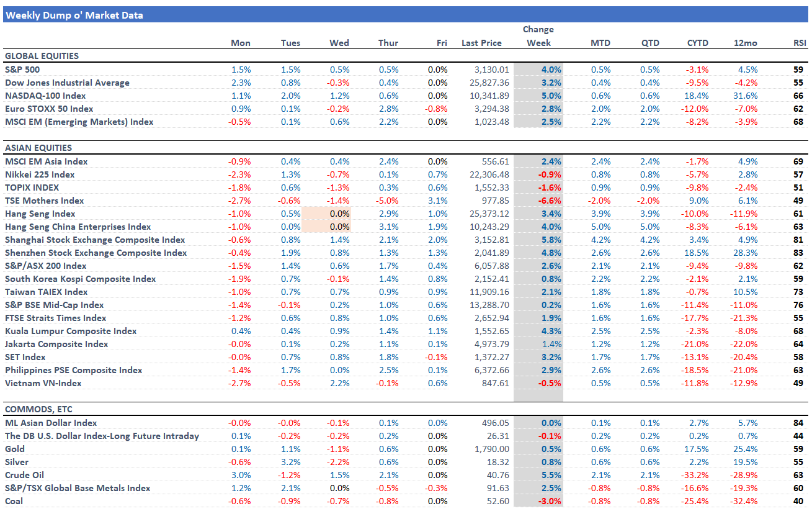Select 'Hang Seng China Enterprises Index' label
Image resolution: width=812 pixels, height=511 pixels.
(x=78, y=227)
